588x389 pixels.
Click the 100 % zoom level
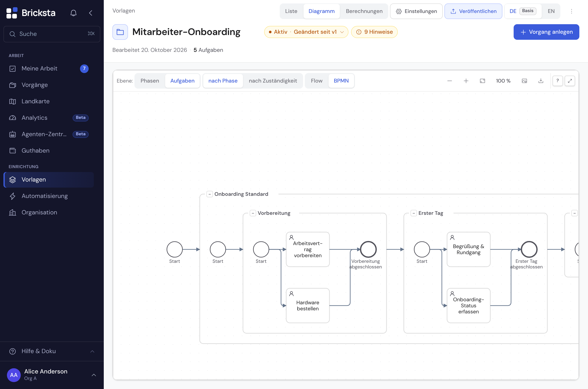point(503,81)
